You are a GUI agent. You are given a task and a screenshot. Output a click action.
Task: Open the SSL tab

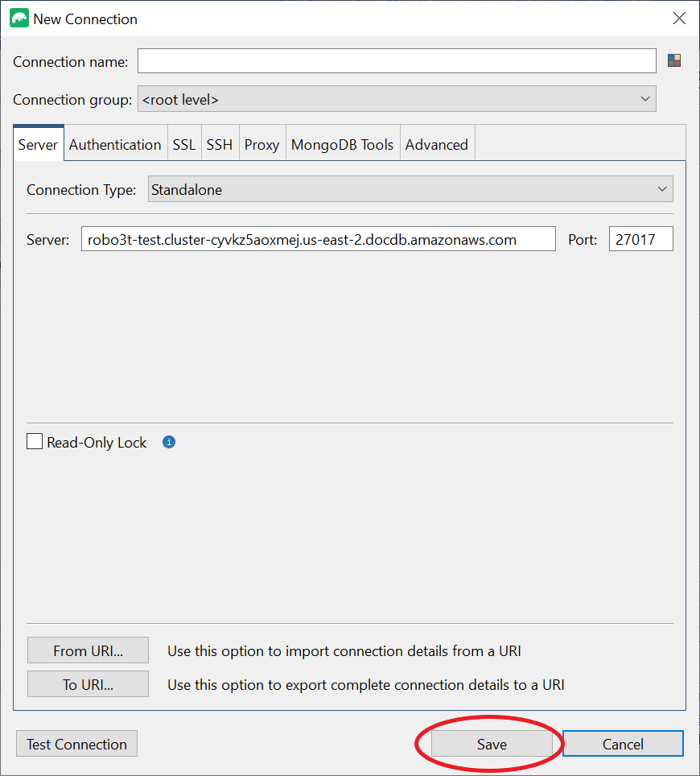click(183, 143)
